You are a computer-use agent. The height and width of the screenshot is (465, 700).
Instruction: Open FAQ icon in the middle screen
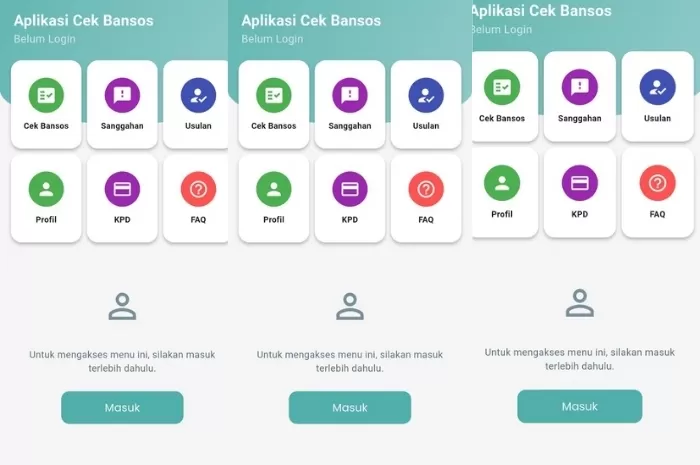tap(426, 189)
